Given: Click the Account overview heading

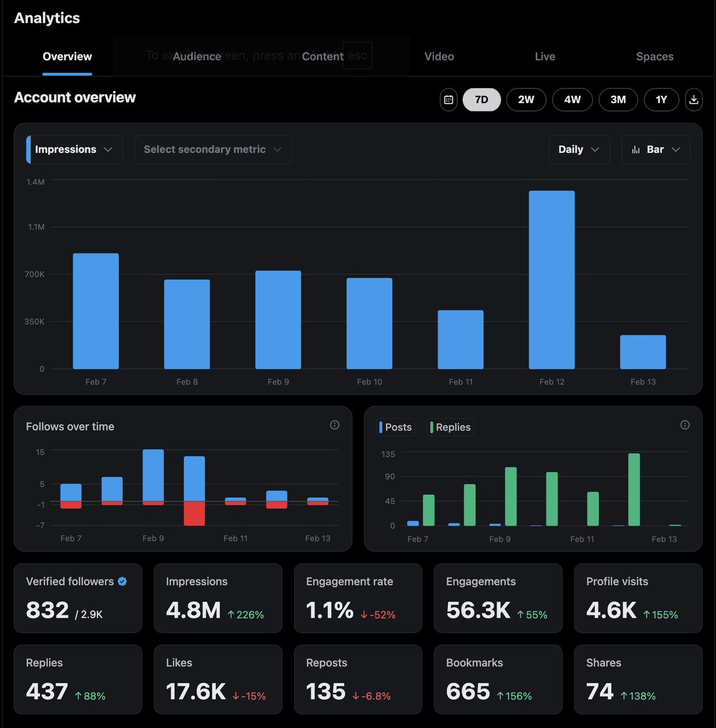Looking at the screenshot, I should 75,98.
